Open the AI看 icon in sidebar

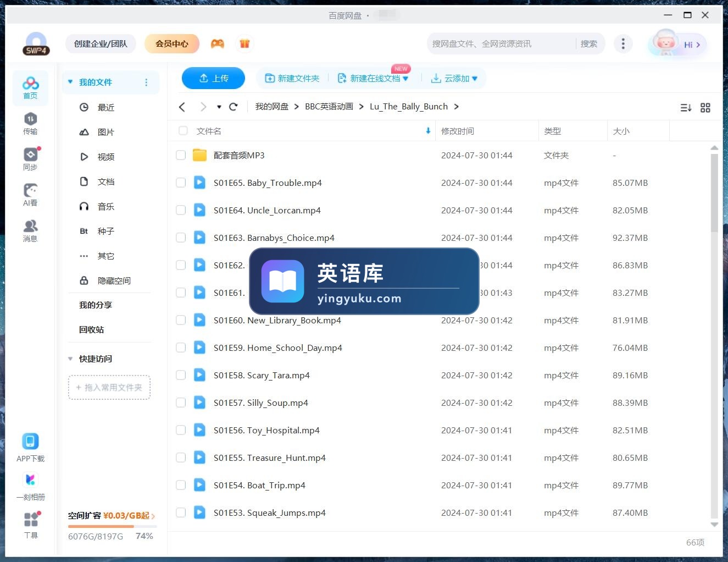(30, 195)
